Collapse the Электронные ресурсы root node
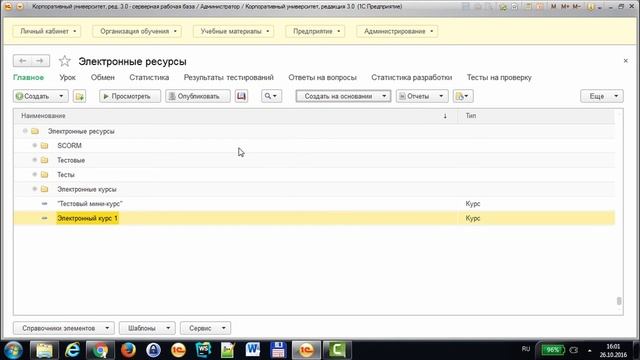Image resolution: width=640 pixels, height=360 pixels. click(x=25, y=131)
